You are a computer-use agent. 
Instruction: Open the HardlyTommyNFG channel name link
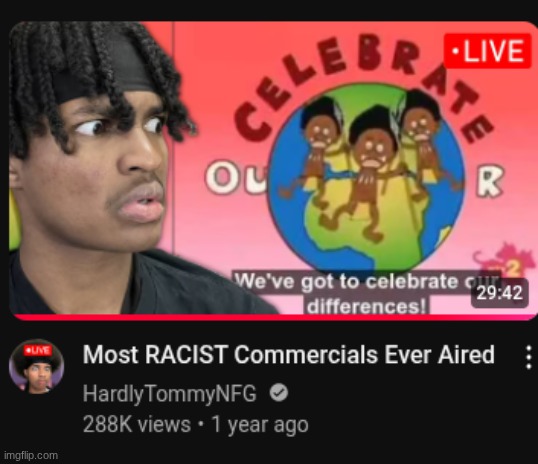(x=169, y=394)
